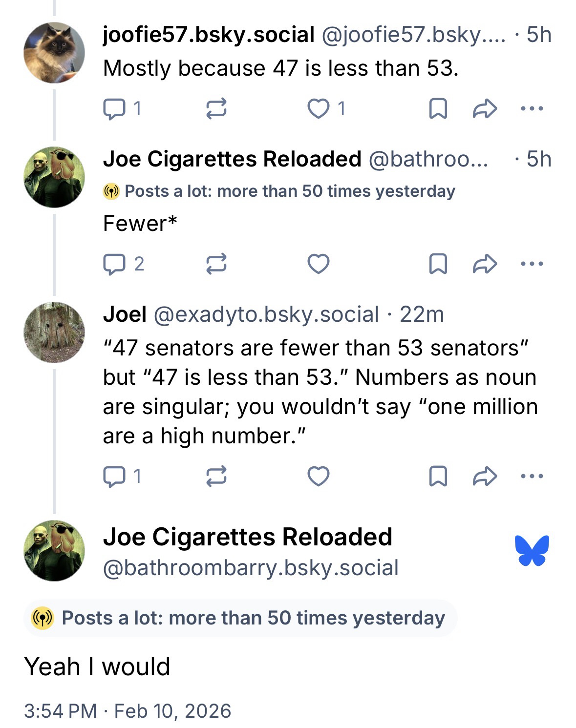The width and height of the screenshot is (576, 728).
Task: Bookmark joofie57's post
Action: (x=438, y=108)
